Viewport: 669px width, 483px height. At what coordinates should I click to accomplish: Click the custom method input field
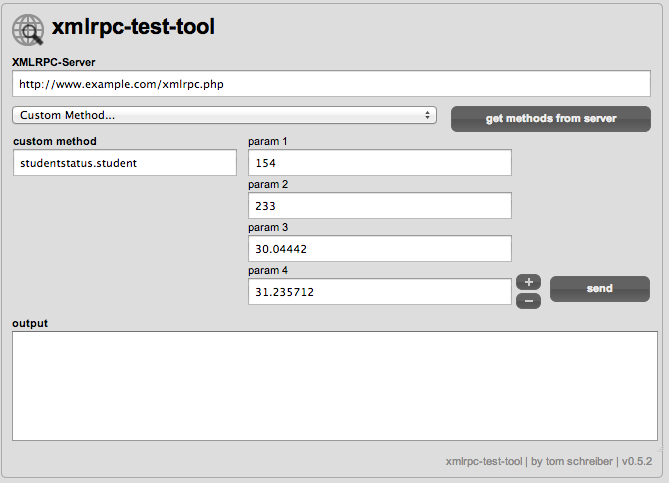tap(125, 163)
